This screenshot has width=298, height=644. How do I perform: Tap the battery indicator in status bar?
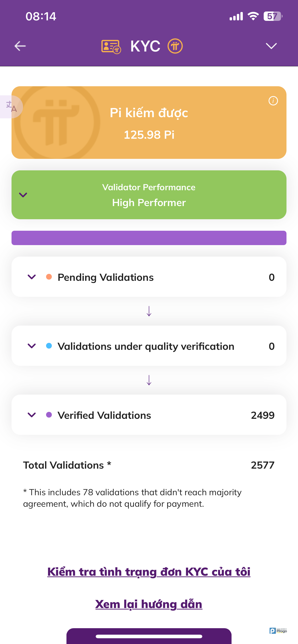click(x=273, y=17)
